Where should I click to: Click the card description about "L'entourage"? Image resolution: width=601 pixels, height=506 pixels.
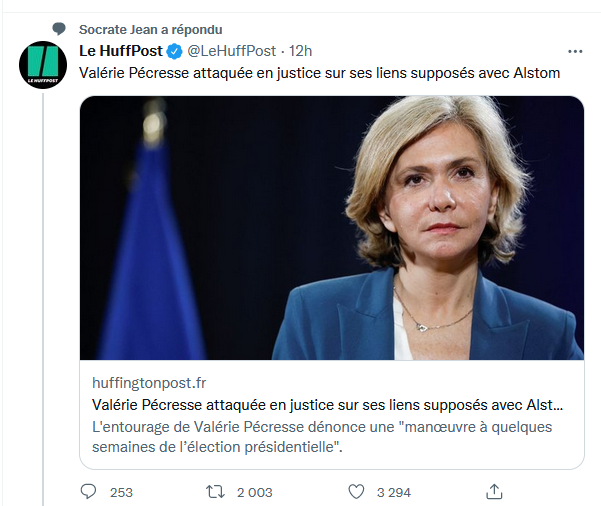tap(322, 436)
